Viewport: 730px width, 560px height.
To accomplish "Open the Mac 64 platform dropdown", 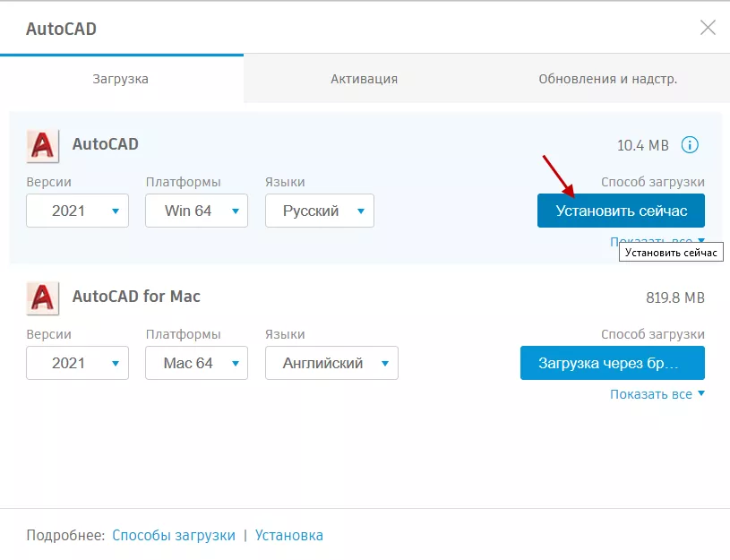I will pos(196,364).
